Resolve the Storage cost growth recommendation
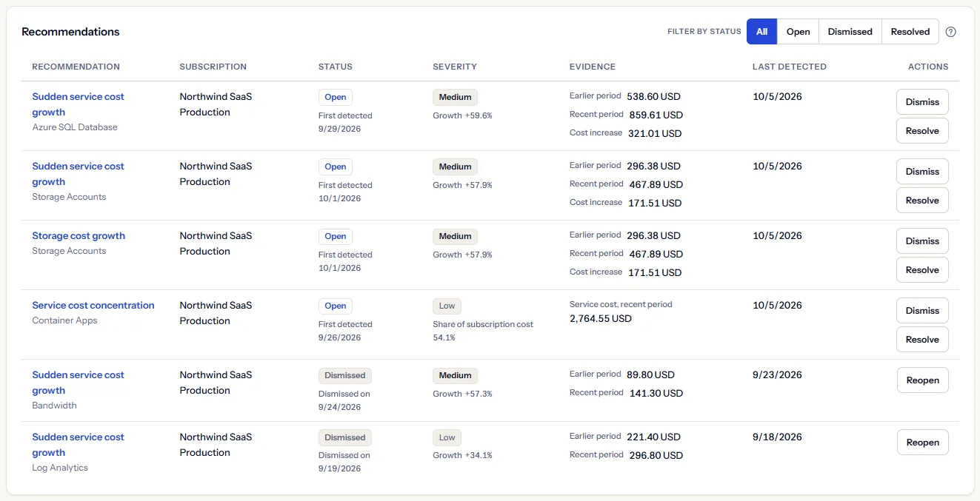 click(x=922, y=270)
